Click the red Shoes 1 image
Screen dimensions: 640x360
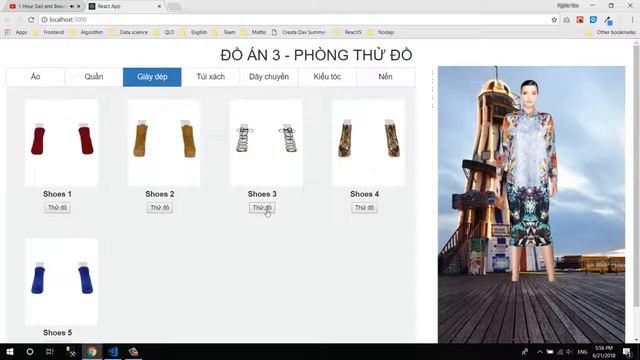[62, 143]
